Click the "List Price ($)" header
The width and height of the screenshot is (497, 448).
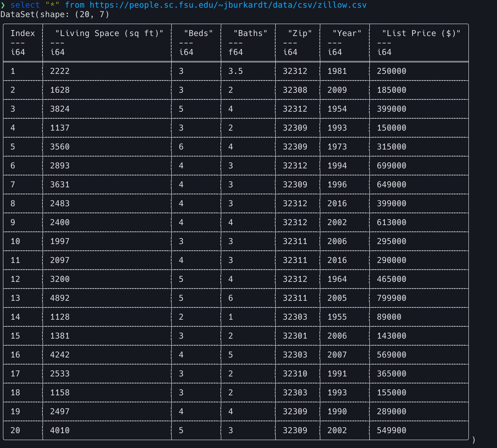tap(421, 33)
